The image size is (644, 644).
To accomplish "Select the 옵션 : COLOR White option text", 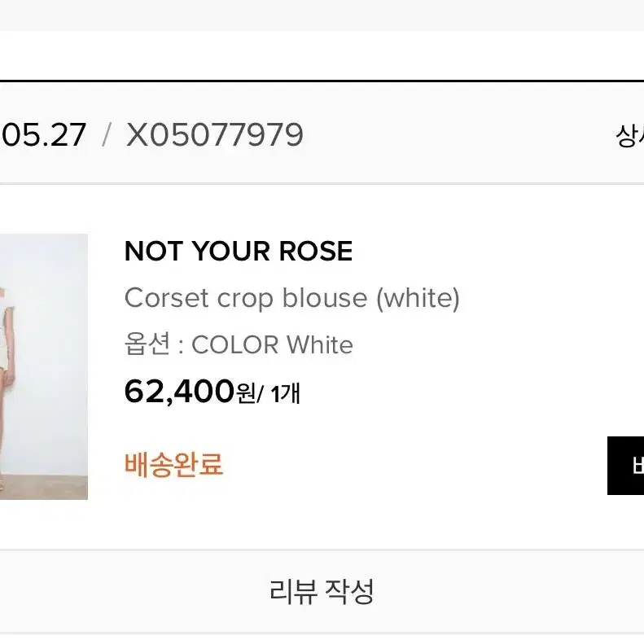I will point(239,344).
